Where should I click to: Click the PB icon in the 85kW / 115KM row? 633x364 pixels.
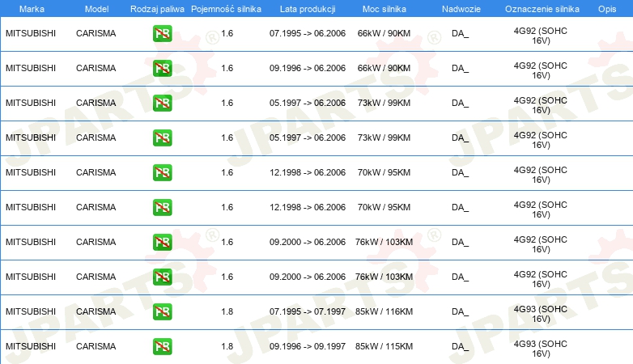click(x=162, y=346)
